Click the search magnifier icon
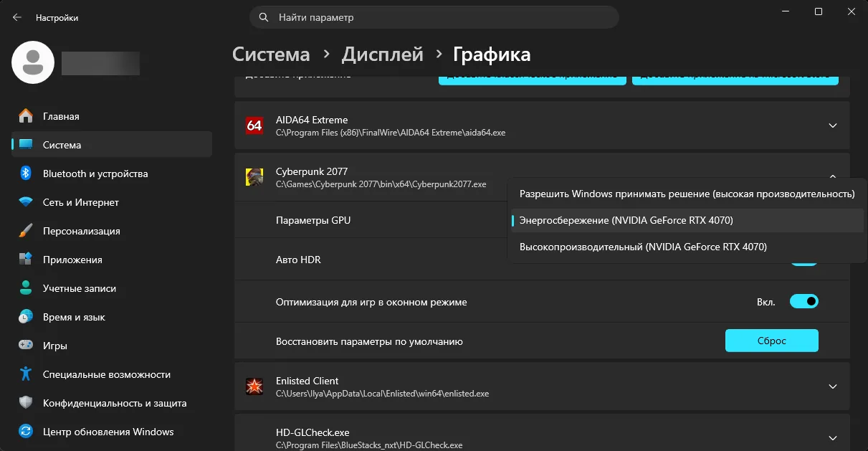 coord(264,17)
